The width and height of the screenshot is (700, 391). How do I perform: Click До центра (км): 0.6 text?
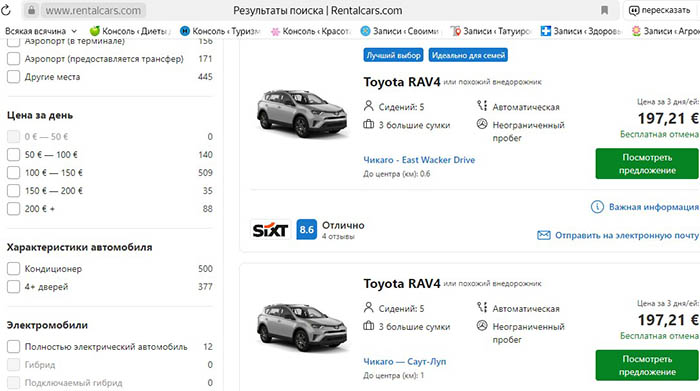coord(396,174)
